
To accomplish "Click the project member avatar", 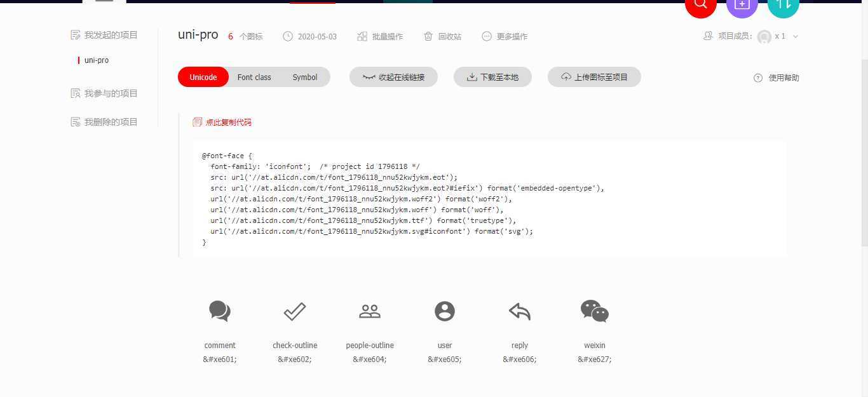I will pos(764,36).
